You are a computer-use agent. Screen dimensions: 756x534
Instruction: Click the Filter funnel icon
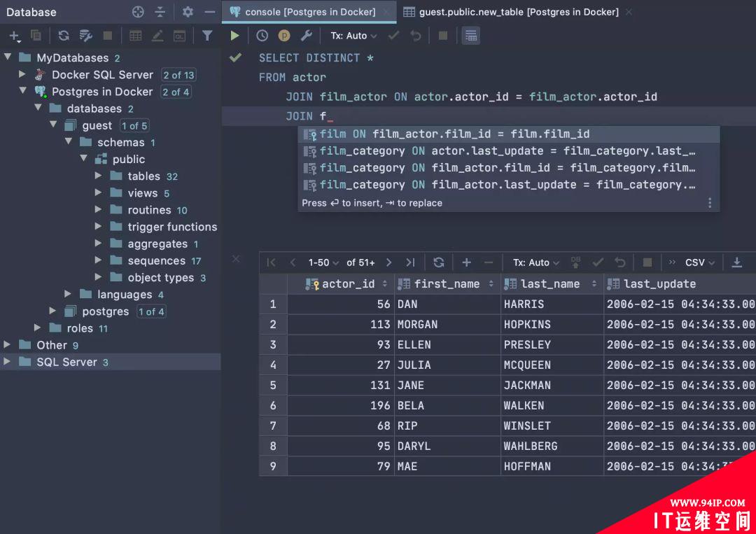[206, 36]
